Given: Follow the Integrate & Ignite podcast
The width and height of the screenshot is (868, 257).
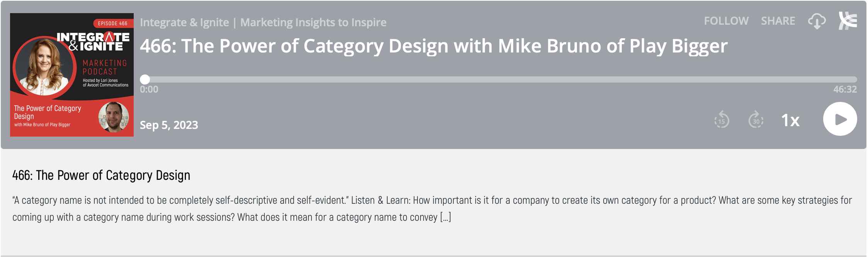Looking at the screenshot, I should [x=726, y=21].
